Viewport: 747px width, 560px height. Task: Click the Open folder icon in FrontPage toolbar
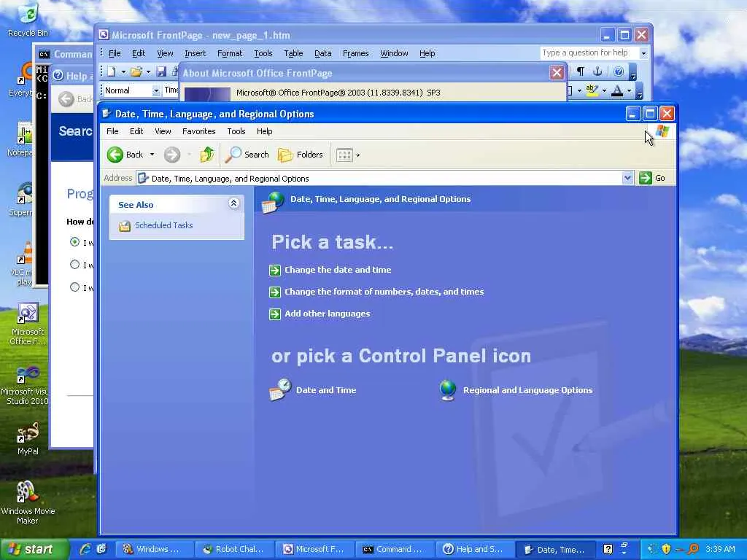click(x=136, y=72)
